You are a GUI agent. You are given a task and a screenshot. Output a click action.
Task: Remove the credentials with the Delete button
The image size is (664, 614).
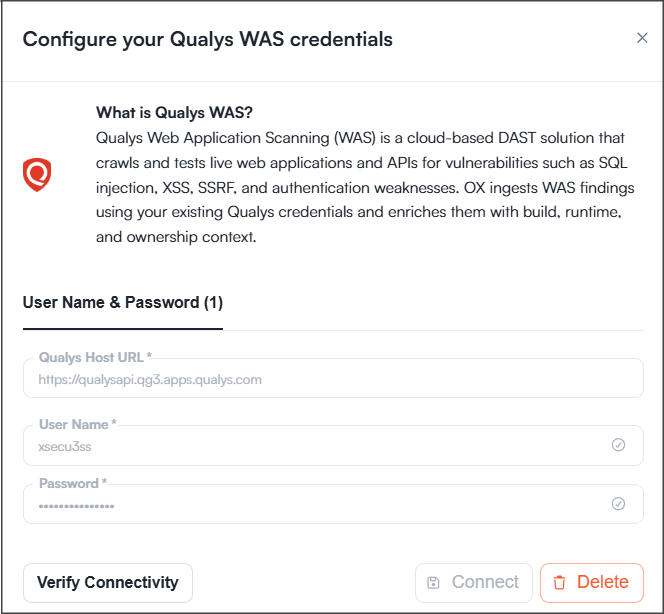592,583
